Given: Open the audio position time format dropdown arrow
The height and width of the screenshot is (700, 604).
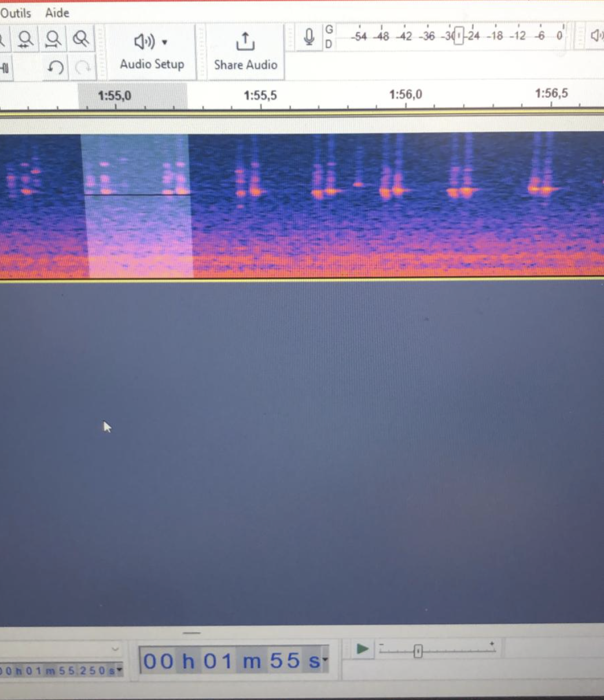Looking at the screenshot, I should pyautogui.click(x=325, y=660).
